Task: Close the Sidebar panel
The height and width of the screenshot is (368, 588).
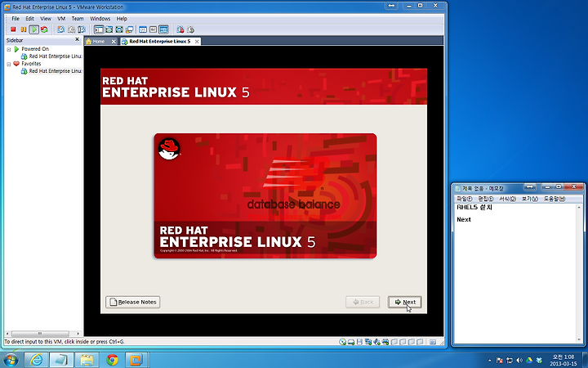Action: 78,39
